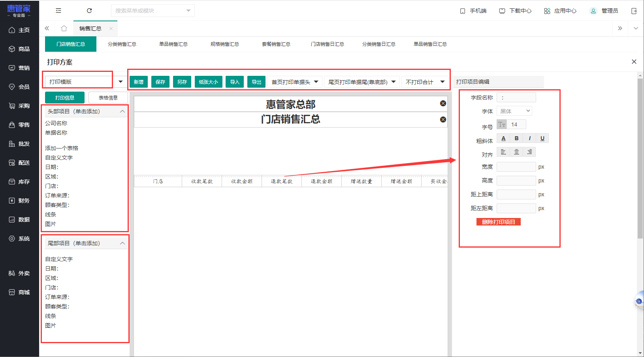Switch to 表格信息 tab
Viewport: 644px width, 357px height.
pyautogui.click(x=108, y=98)
